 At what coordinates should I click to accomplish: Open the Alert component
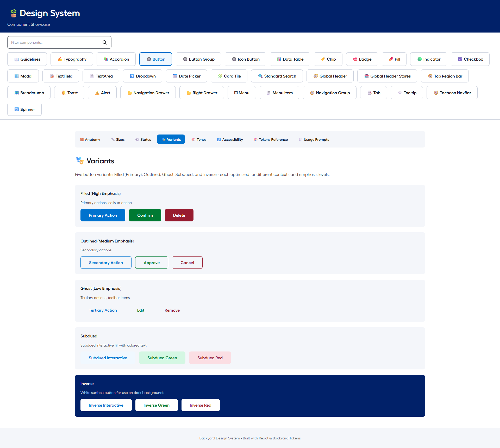[102, 93]
